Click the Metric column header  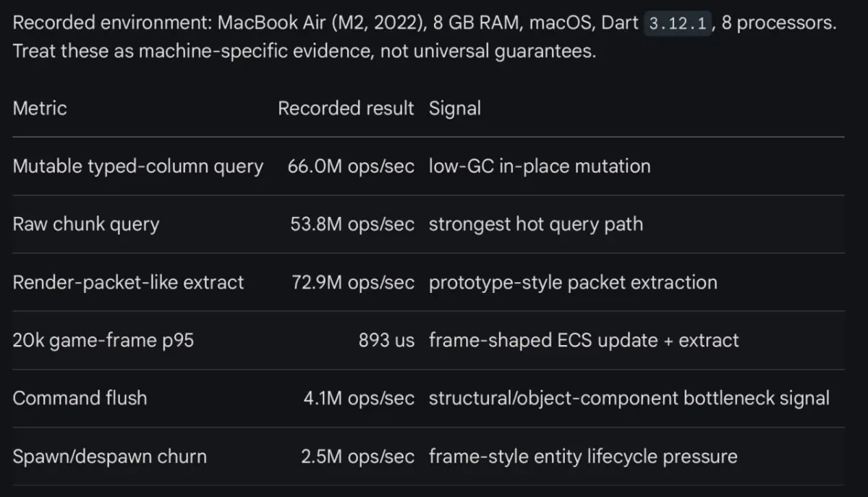tap(40, 109)
